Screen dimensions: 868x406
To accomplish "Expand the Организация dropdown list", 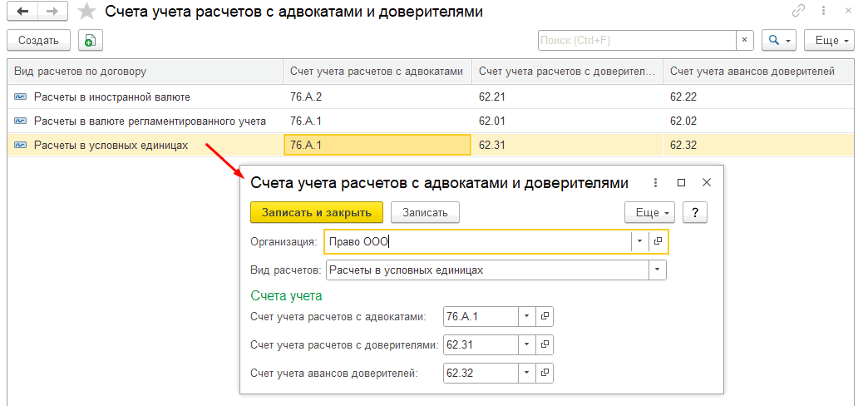I will pos(639,241).
